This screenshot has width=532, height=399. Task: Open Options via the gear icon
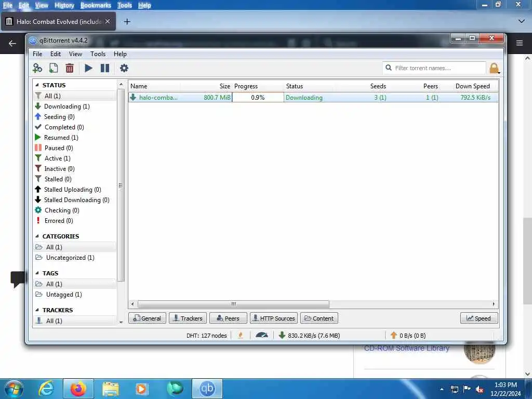click(x=124, y=68)
